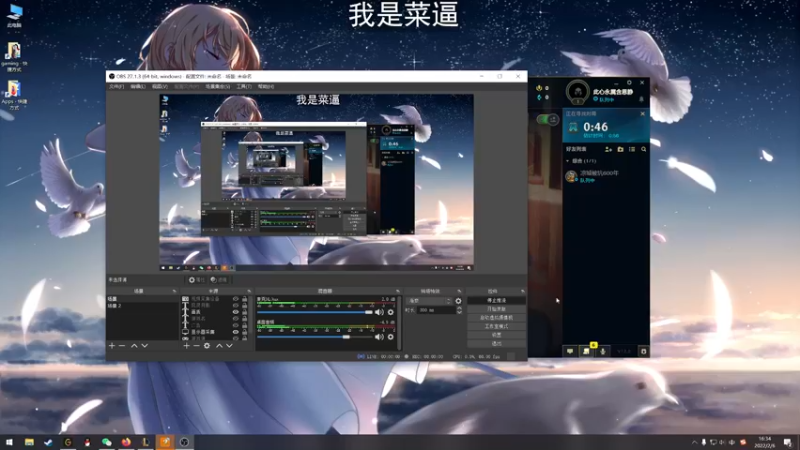
Task: Mute the 麦克风/Aux mixer channel
Action: (x=379, y=312)
